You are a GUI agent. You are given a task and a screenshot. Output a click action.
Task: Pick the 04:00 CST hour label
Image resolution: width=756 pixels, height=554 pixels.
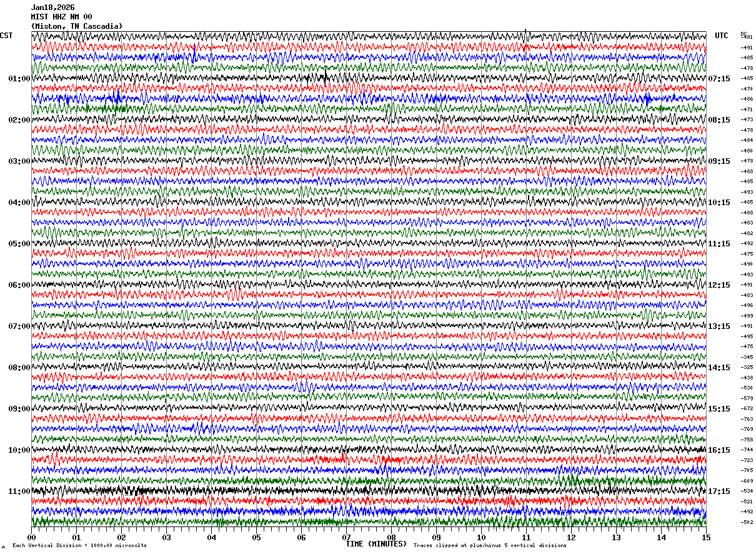19,203
